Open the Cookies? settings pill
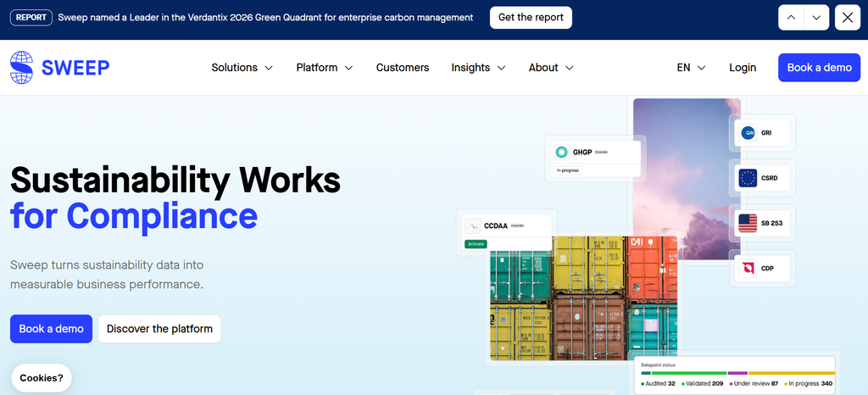868x395 pixels. pyautogui.click(x=42, y=378)
